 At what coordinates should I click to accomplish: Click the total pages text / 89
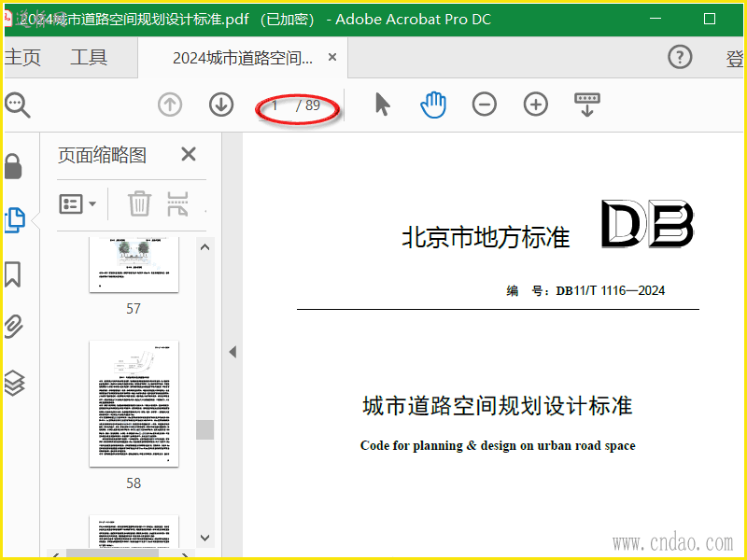click(308, 105)
